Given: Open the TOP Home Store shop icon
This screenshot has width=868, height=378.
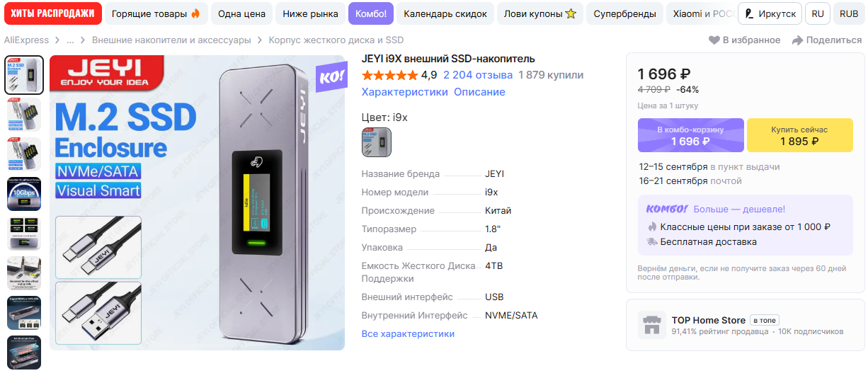Looking at the screenshot, I should [651, 325].
